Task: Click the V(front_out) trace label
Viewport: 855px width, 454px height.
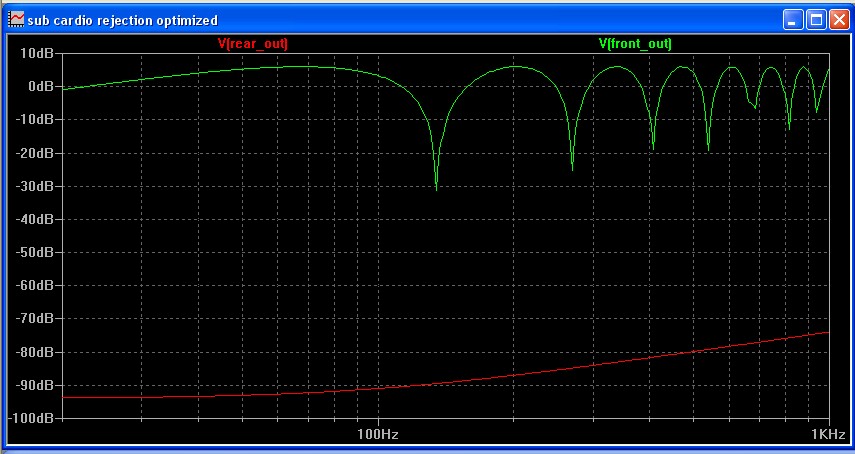Action: (635, 44)
